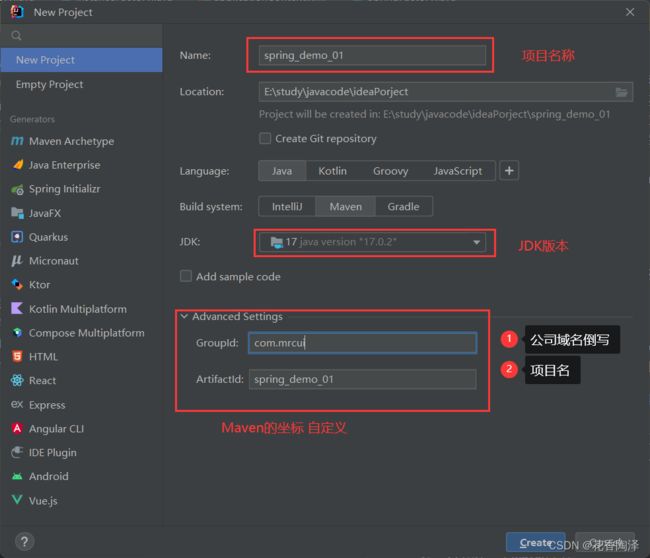Choose IntelliJ build system
This screenshot has width=650, height=558.
click(x=287, y=206)
